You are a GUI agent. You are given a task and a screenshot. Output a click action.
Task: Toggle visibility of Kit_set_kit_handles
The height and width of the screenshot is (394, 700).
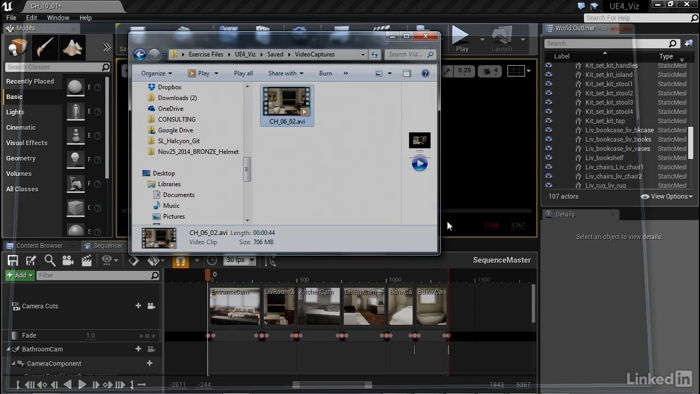pos(548,65)
